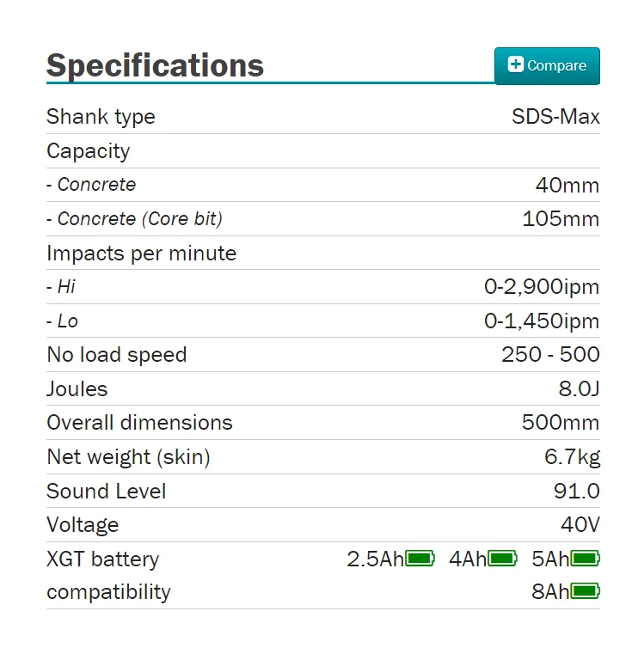Select the 0-1,450ipm Lo value
The image size is (644, 654).
coord(542,321)
